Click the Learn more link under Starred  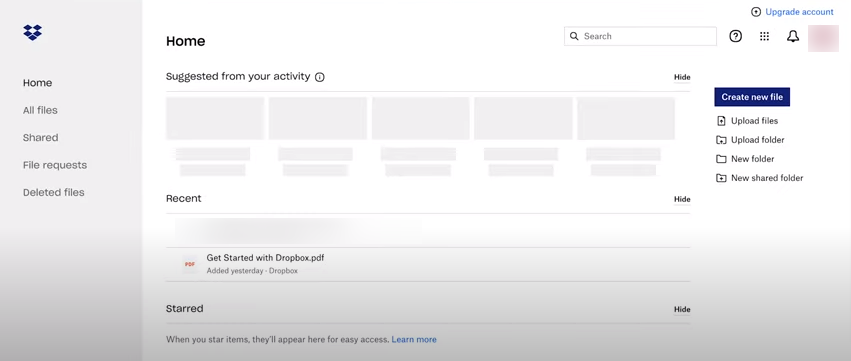pyautogui.click(x=414, y=340)
